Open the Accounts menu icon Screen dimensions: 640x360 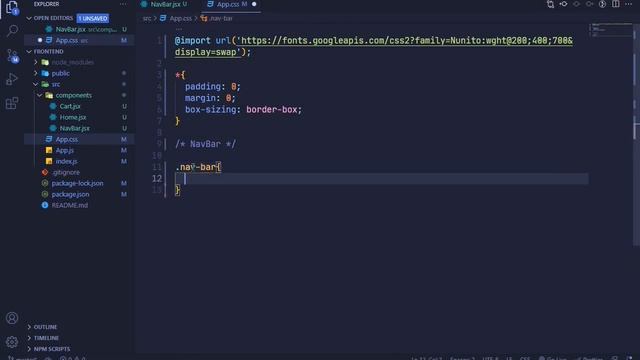click(x=12, y=318)
